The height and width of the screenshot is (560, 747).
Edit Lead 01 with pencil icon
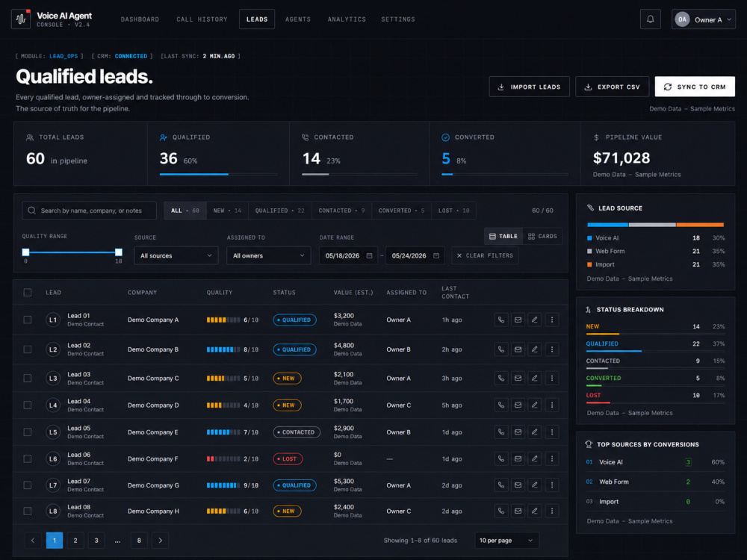click(x=535, y=320)
